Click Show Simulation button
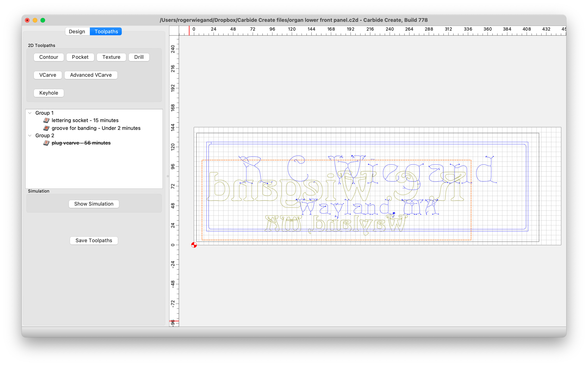 tap(94, 204)
